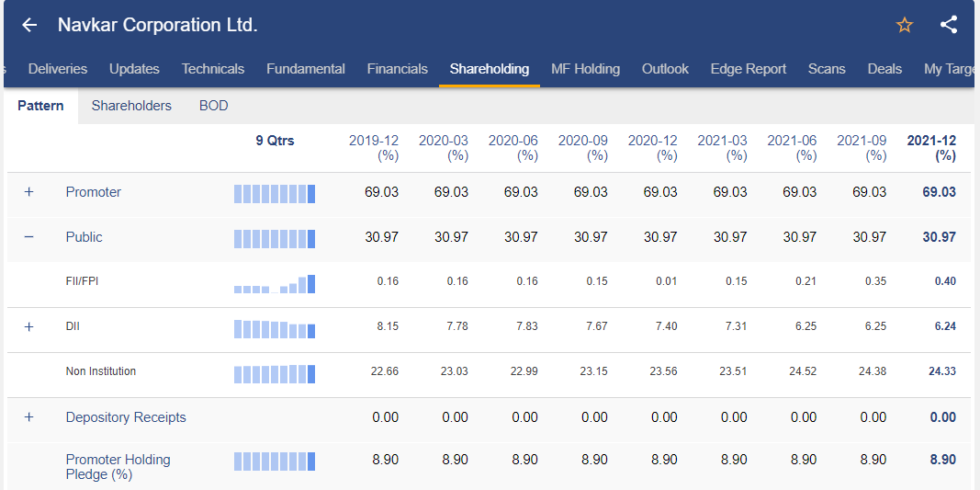Open the share icon in header
The image size is (980, 490).
(x=949, y=25)
